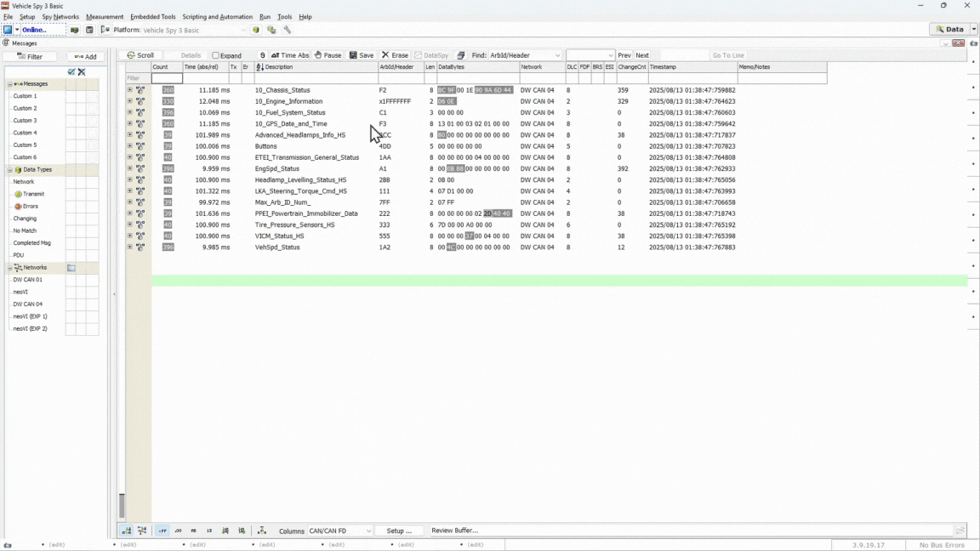
Task: Click the Review Buffer button
Action: 454,531
